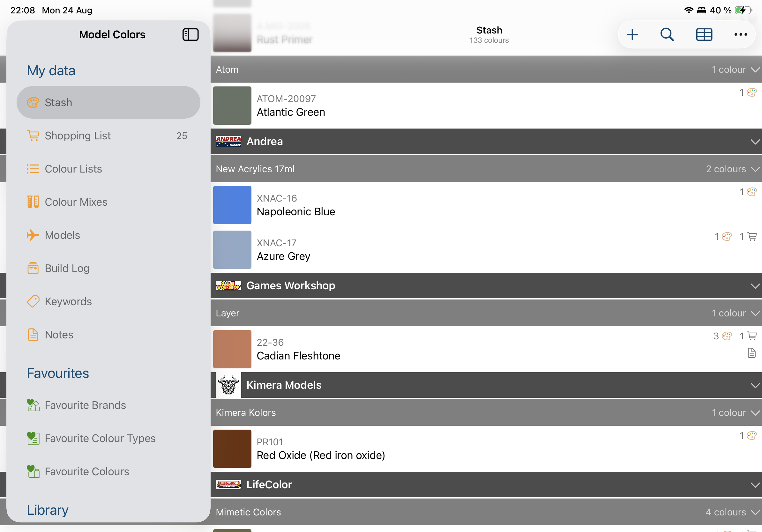Switch layout using the table view icon
The image size is (762, 532).
click(704, 34)
